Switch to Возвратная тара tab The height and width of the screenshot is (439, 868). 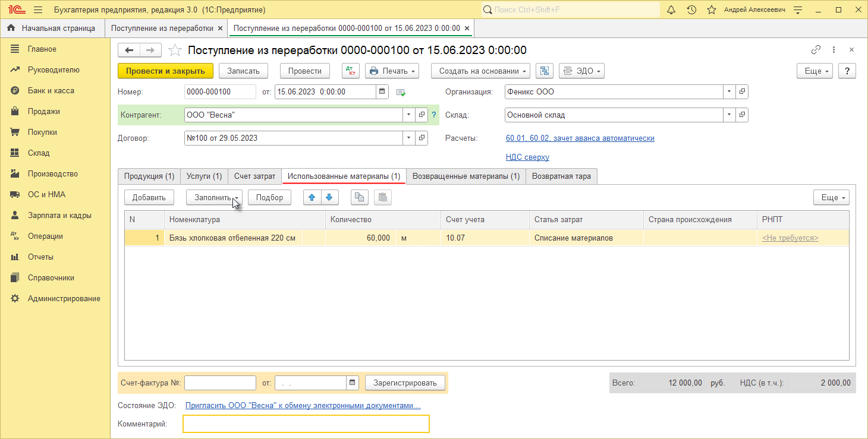(x=561, y=176)
